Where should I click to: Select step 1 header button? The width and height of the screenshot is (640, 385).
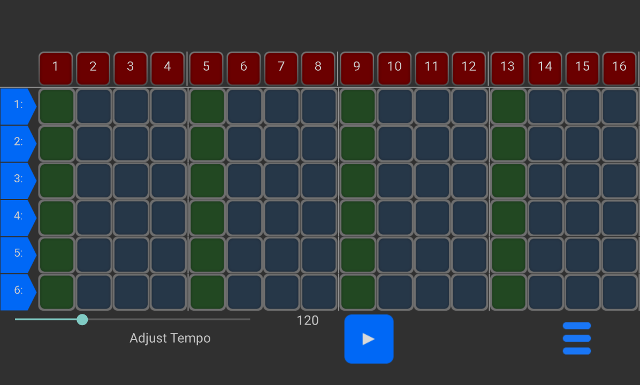point(56,68)
